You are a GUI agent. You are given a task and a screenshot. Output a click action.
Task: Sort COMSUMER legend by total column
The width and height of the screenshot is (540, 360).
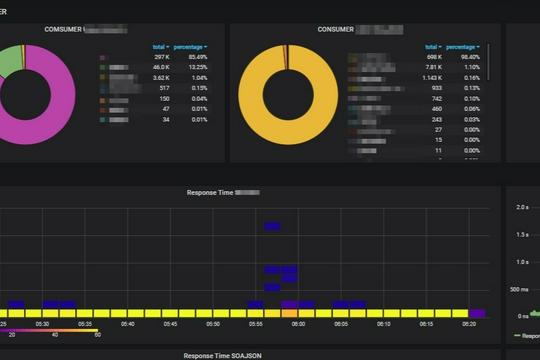coord(161,47)
